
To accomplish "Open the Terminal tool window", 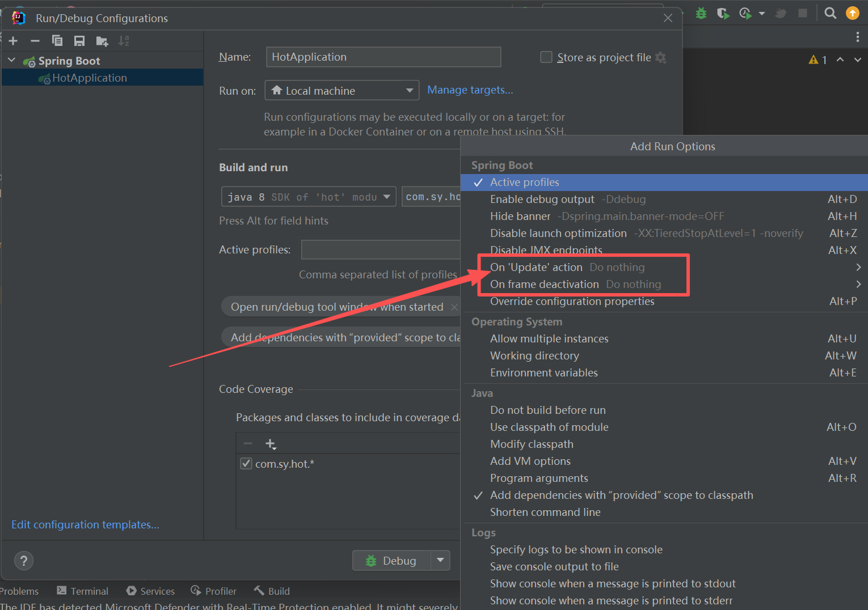I will [83, 591].
